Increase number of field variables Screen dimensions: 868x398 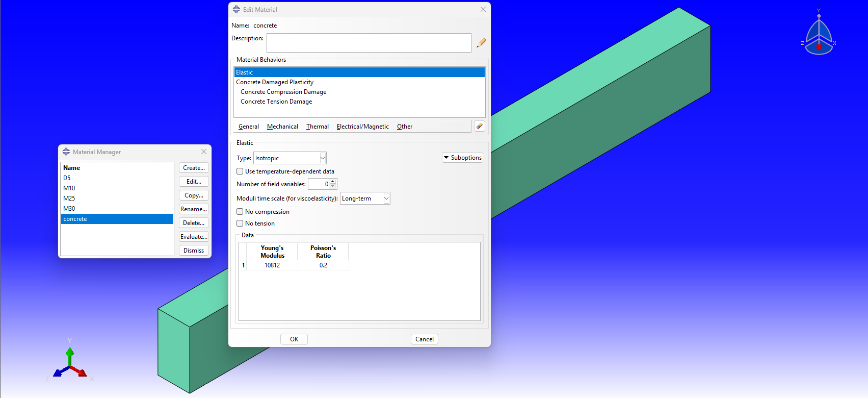pyautogui.click(x=333, y=182)
